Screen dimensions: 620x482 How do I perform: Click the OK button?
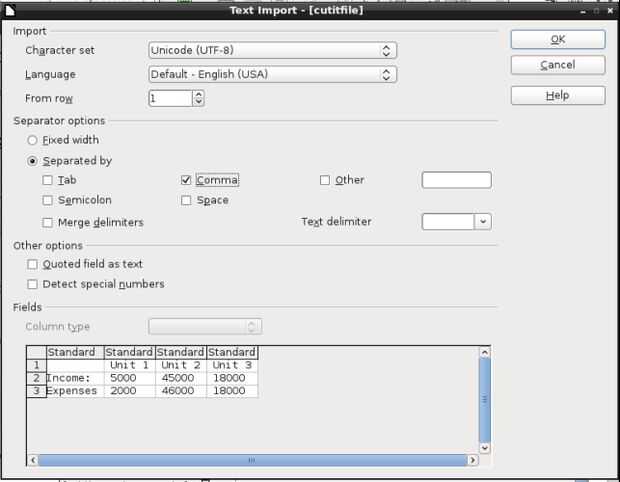pos(558,40)
